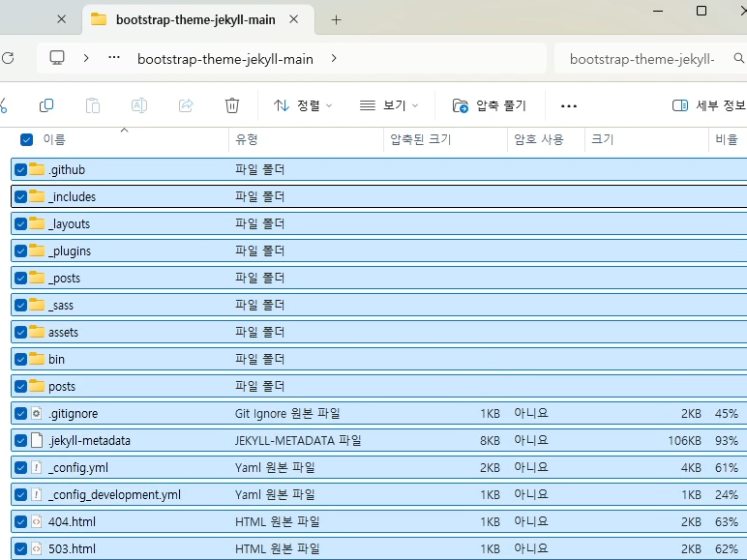This screenshot has height=560, width=747.
Task: Click the bin folder icon
Action: pos(37,359)
